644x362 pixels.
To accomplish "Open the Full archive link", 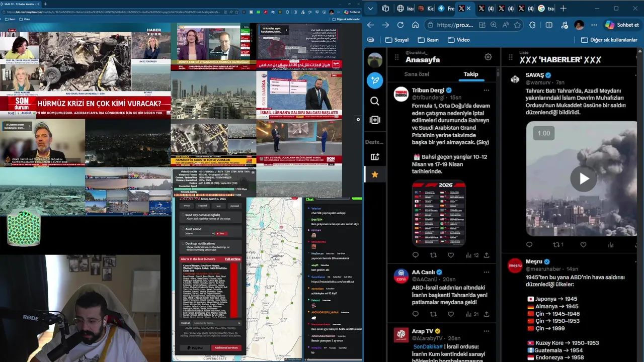I will (232, 259).
